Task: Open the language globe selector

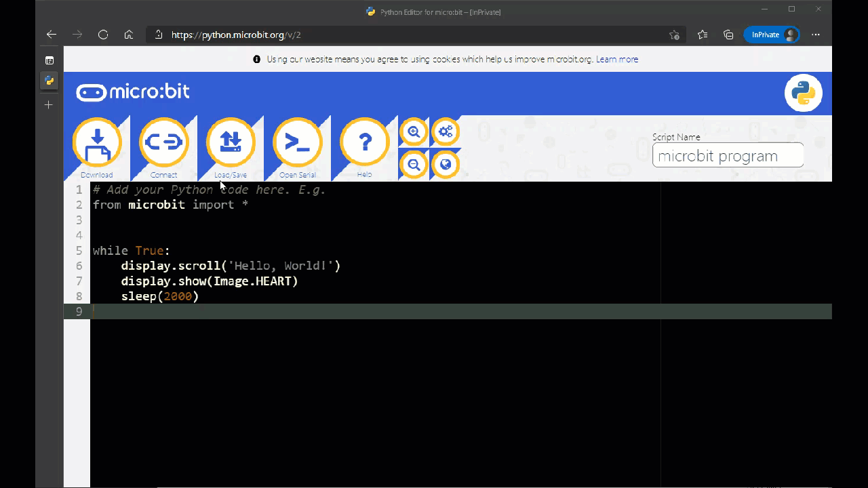Action: [x=446, y=165]
